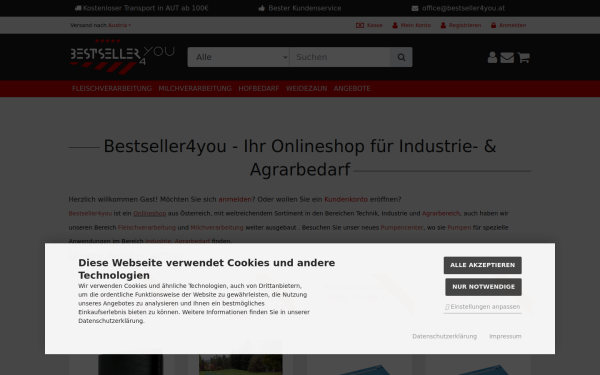Open Fleischverarbeitung menu
Viewport: 600px width, 375px height.
[112, 89]
